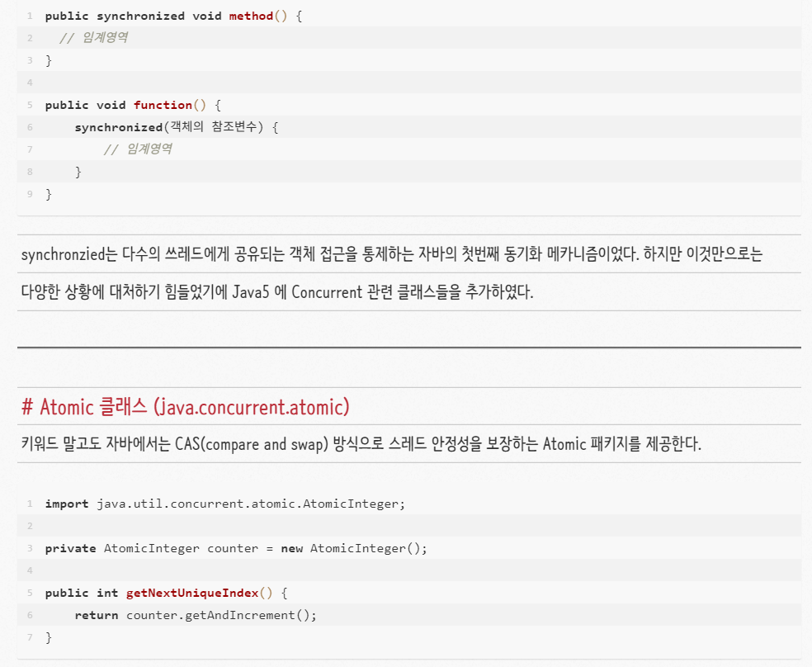Click the word 'method' in the first code block
Viewport: 812px width, 667px height.
[251, 16]
